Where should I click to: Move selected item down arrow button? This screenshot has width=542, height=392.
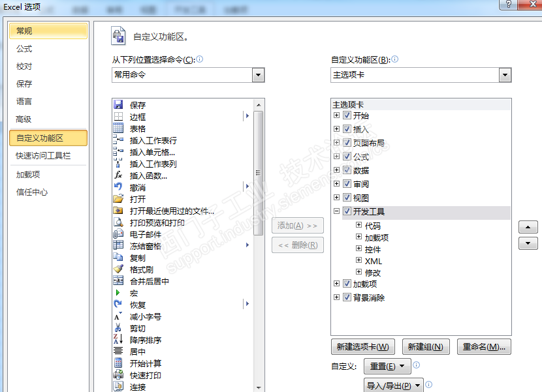pyautogui.click(x=528, y=243)
